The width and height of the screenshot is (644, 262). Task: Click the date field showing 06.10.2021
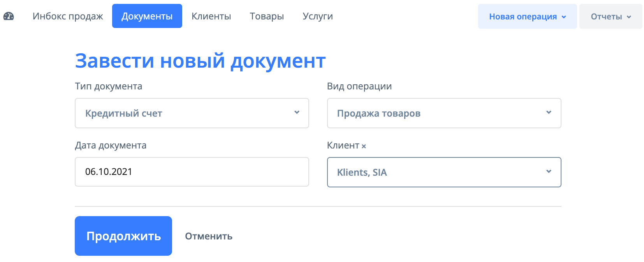click(192, 172)
